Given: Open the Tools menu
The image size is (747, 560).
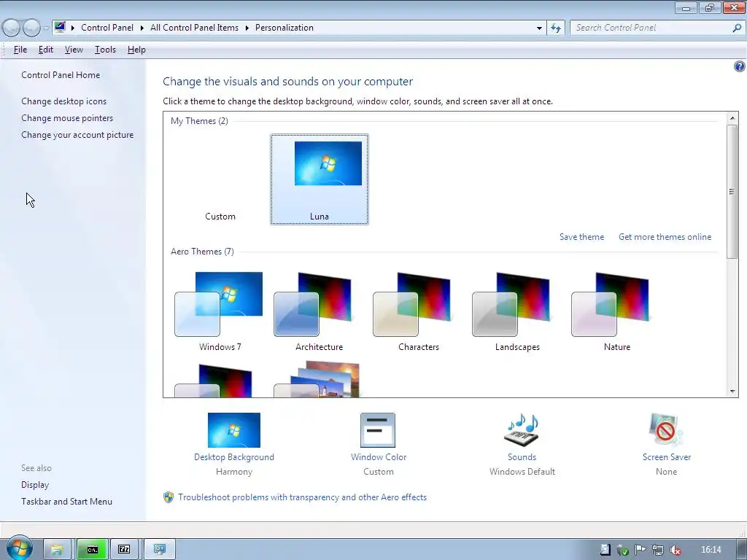Looking at the screenshot, I should [x=105, y=50].
